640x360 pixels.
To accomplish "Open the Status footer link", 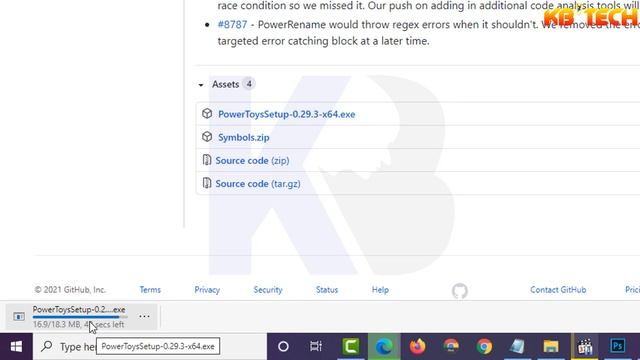I will point(327,290).
